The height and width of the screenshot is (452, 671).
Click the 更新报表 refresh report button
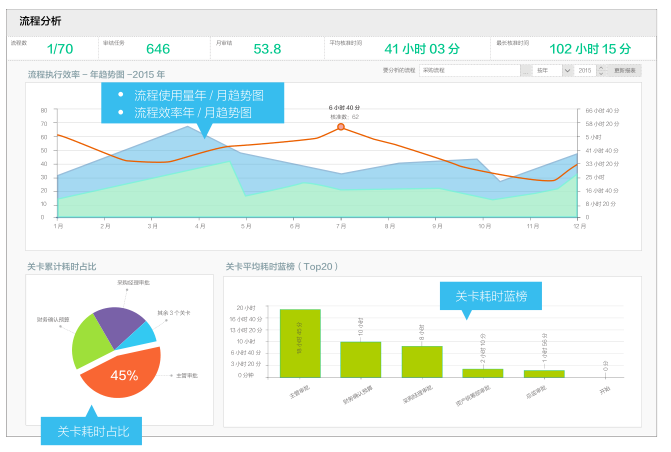[x=625, y=71]
